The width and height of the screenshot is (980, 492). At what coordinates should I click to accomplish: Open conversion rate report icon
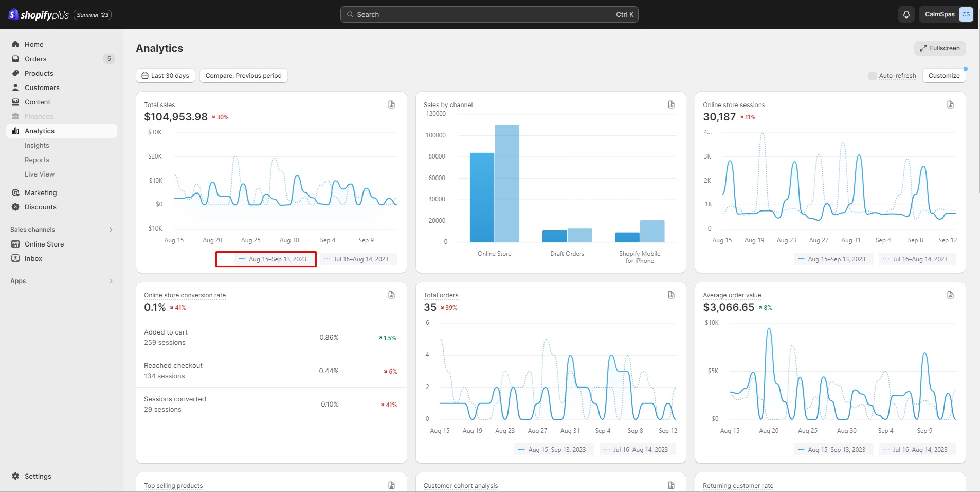tap(391, 295)
